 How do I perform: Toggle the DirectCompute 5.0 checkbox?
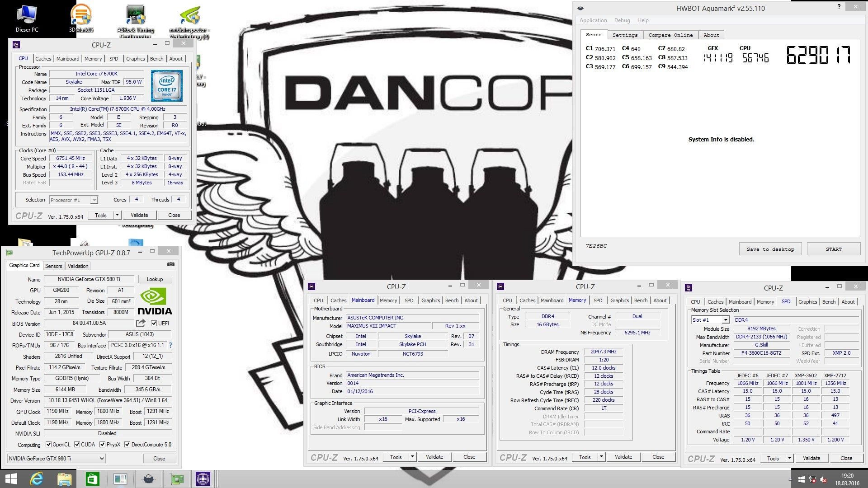[x=127, y=445]
